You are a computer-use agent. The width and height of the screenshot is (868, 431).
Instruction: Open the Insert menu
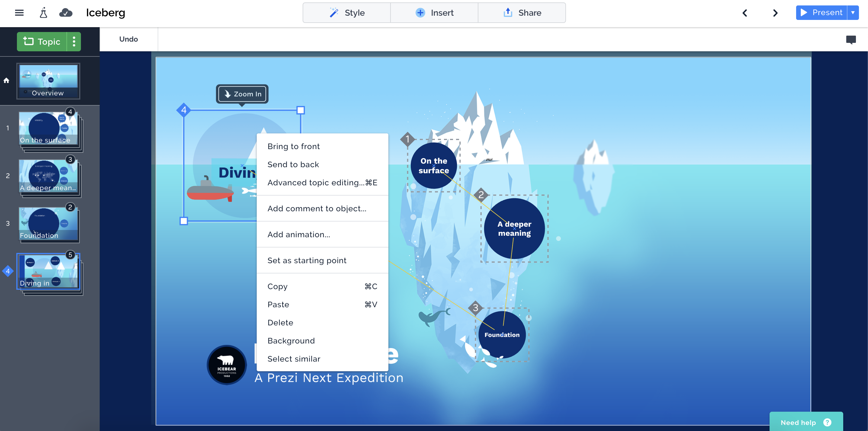[x=434, y=13]
